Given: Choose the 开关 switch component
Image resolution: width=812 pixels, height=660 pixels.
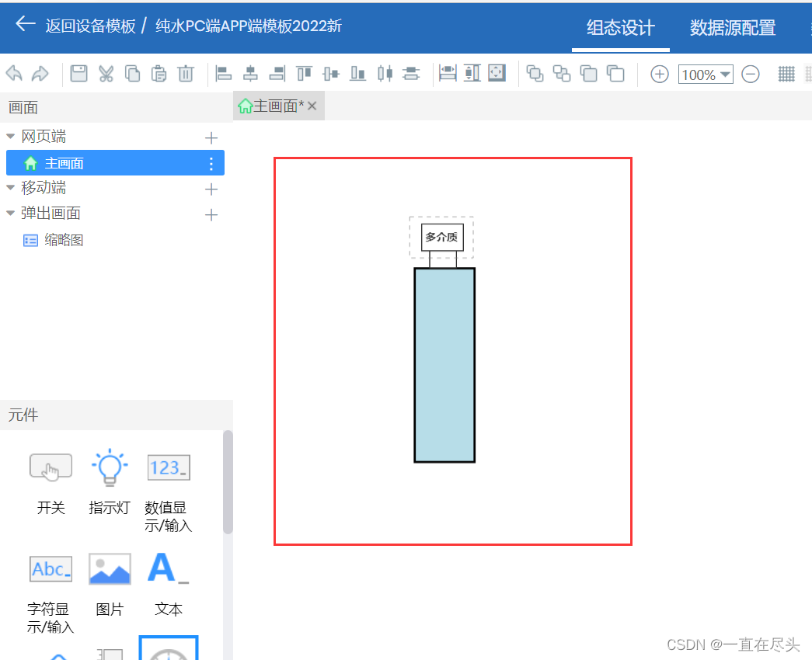Looking at the screenshot, I should (x=51, y=483).
